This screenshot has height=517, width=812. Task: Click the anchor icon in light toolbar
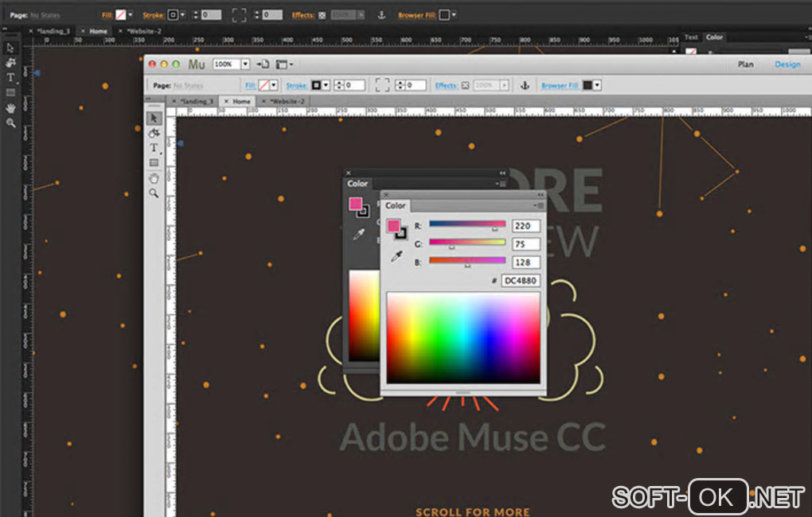pyautogui.click(x=525, y=85)
